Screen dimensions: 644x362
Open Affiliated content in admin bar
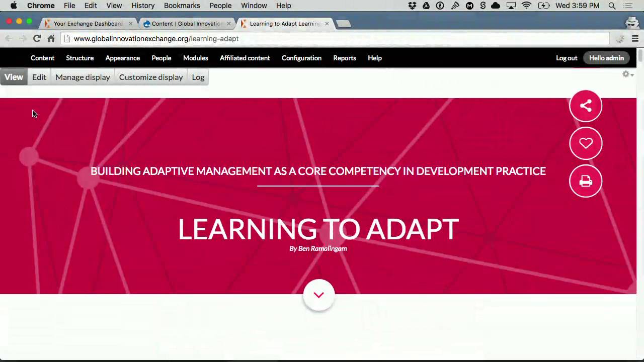pos(245,58)
